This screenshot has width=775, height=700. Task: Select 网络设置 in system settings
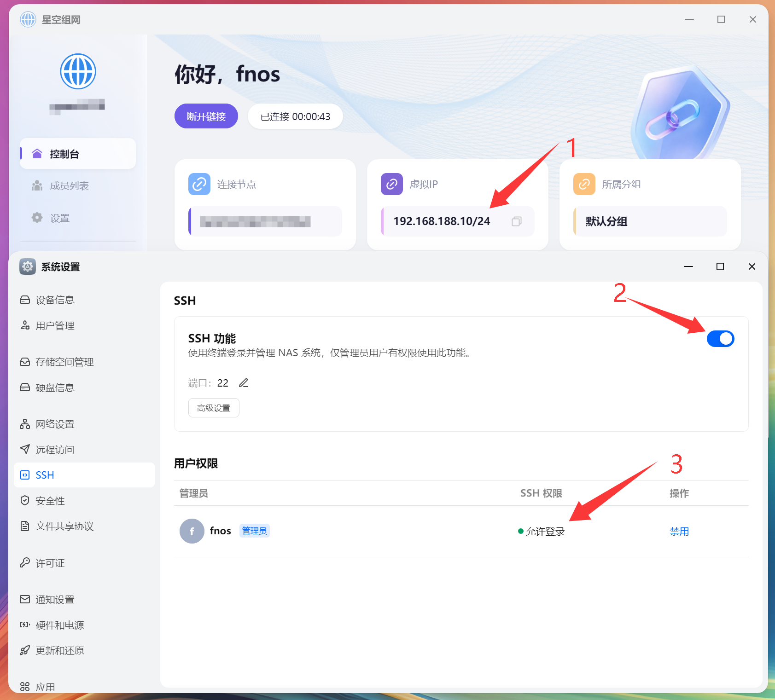pos(55,424)
